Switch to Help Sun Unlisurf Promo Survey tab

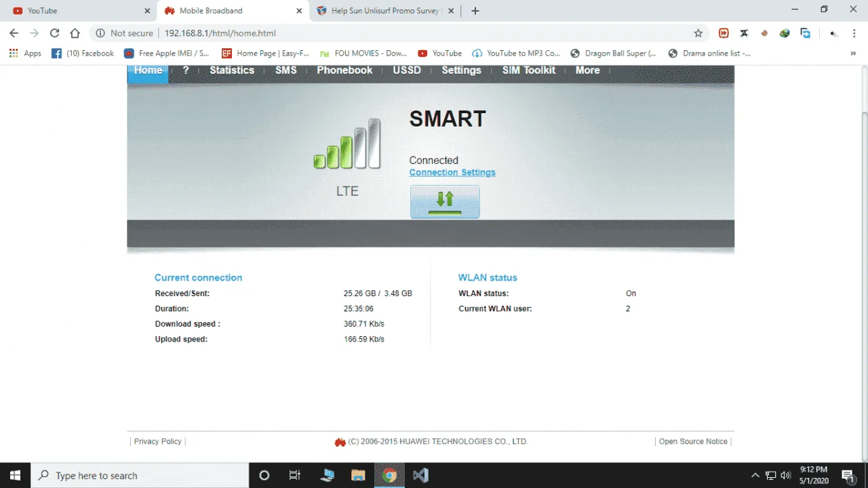point(385,11)
